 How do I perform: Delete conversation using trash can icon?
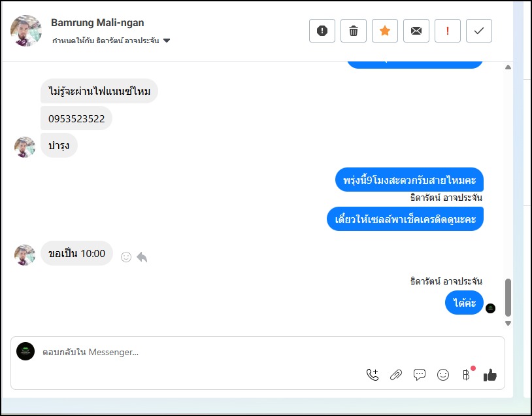tap(353, 31)
